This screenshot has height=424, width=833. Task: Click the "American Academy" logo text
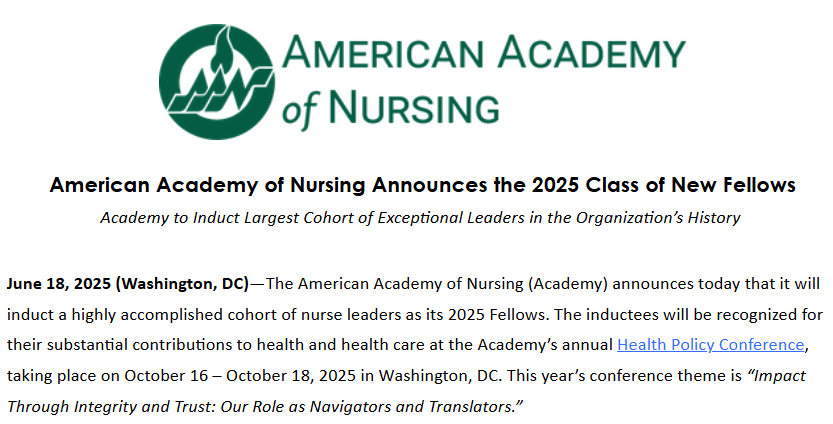(485, 52)
